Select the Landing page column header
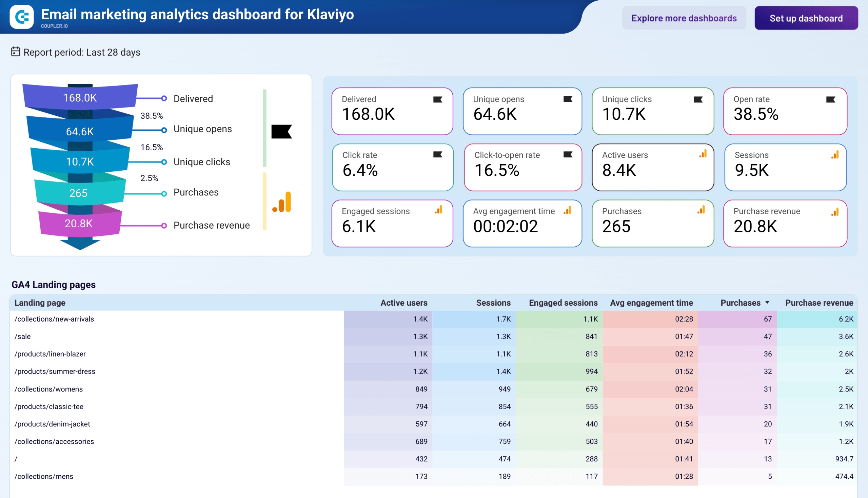Viewport: 868px width, 498px height. click(x=40, y=303)
